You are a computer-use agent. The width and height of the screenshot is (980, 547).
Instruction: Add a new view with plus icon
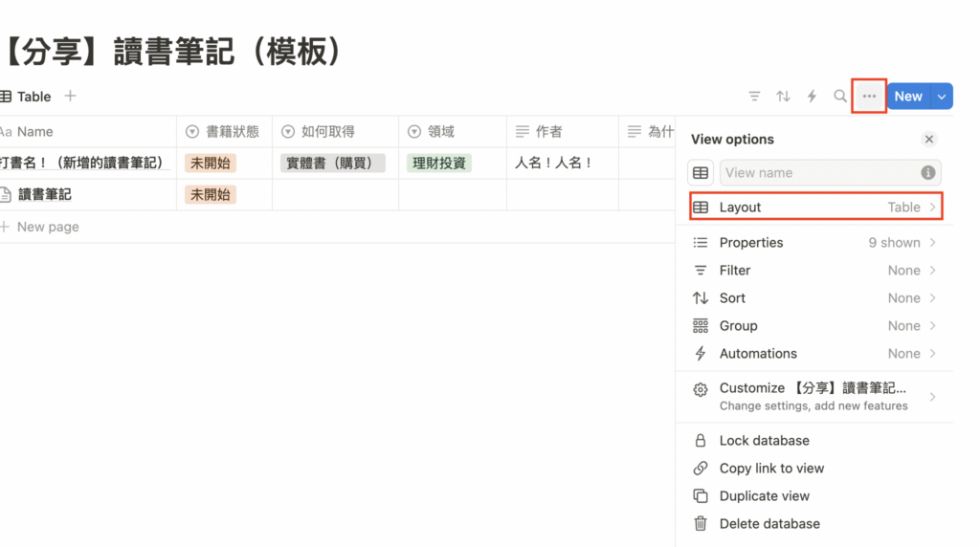[x=70, y=96]
